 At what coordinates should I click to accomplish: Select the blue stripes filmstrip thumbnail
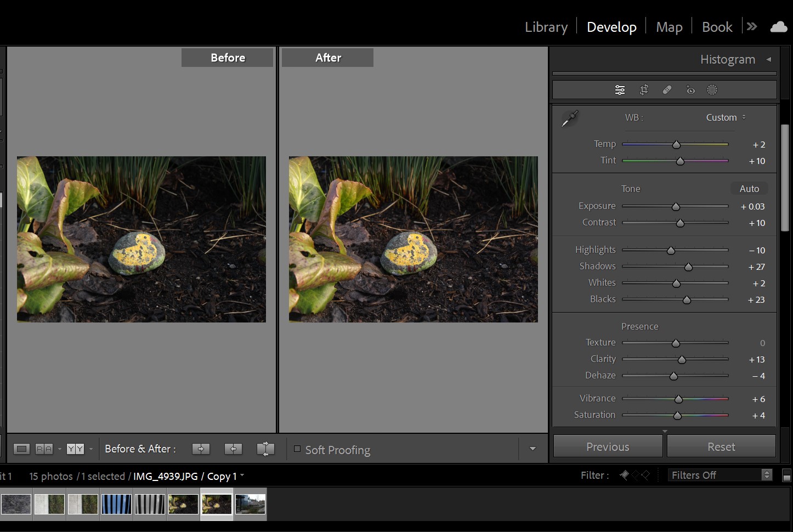point(116,504)
